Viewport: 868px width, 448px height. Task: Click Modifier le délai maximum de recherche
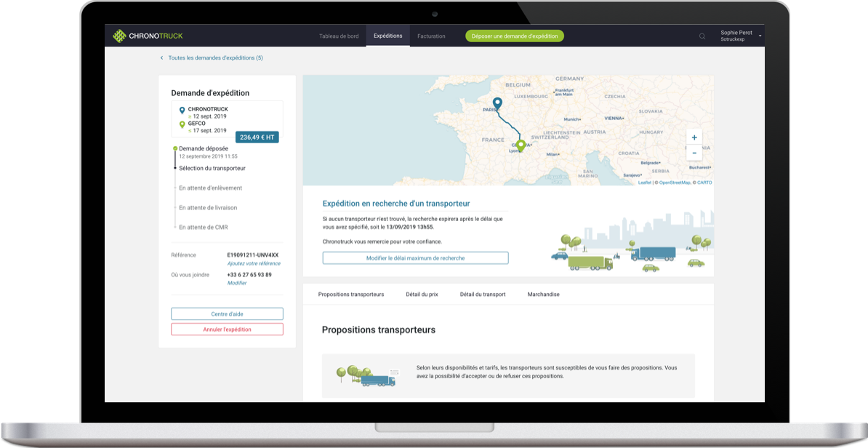(x=415, y=257)
